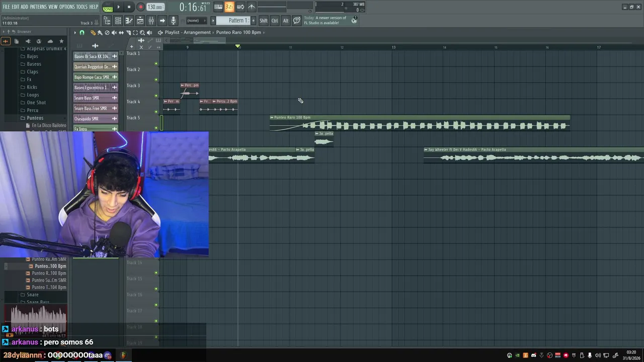The height and width of the screenshot is (362, 644).
Task: Open the (none) snap selector dropdown
Action: (196, 21)
